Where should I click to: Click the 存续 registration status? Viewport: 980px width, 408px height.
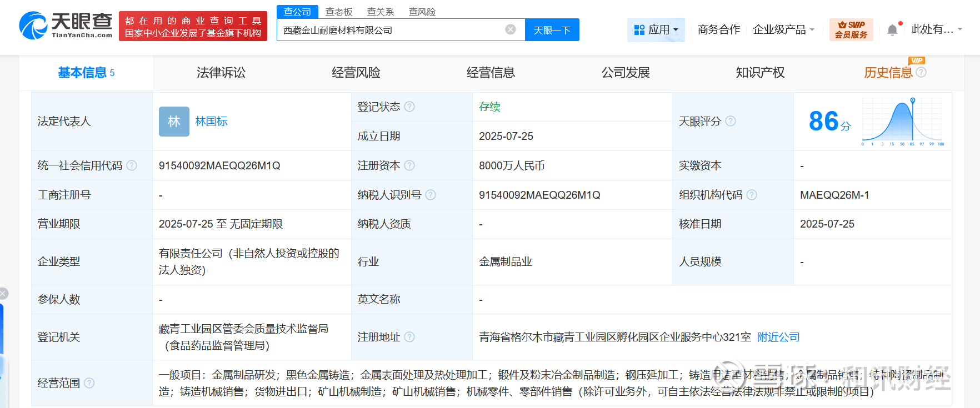tap(489, 107)
